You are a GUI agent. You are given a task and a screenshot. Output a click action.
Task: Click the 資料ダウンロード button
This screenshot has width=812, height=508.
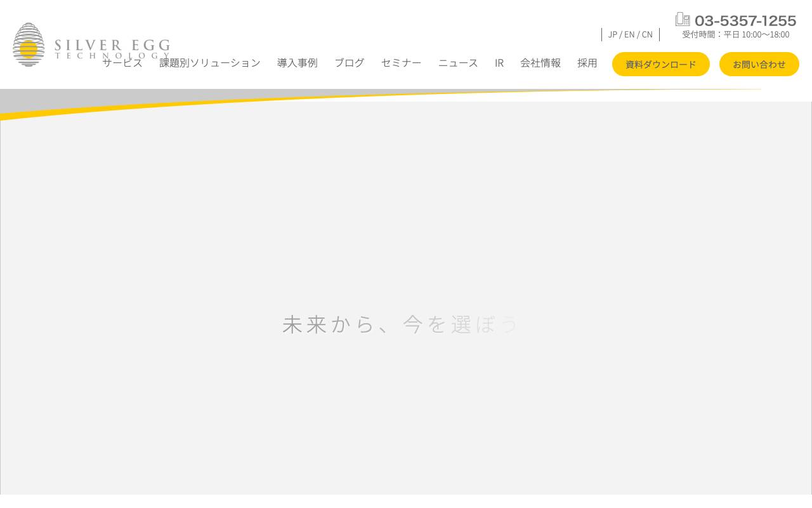coord(660,64)
